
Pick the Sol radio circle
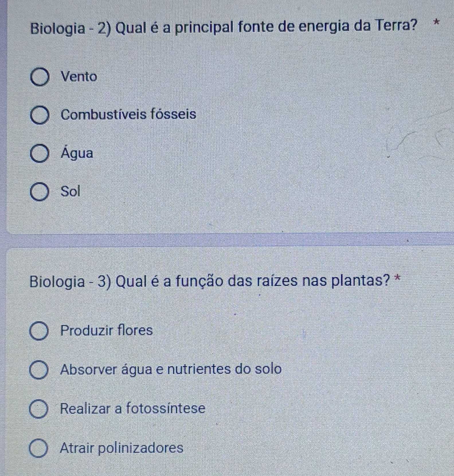pyautogui.click(x=40, y=193)
